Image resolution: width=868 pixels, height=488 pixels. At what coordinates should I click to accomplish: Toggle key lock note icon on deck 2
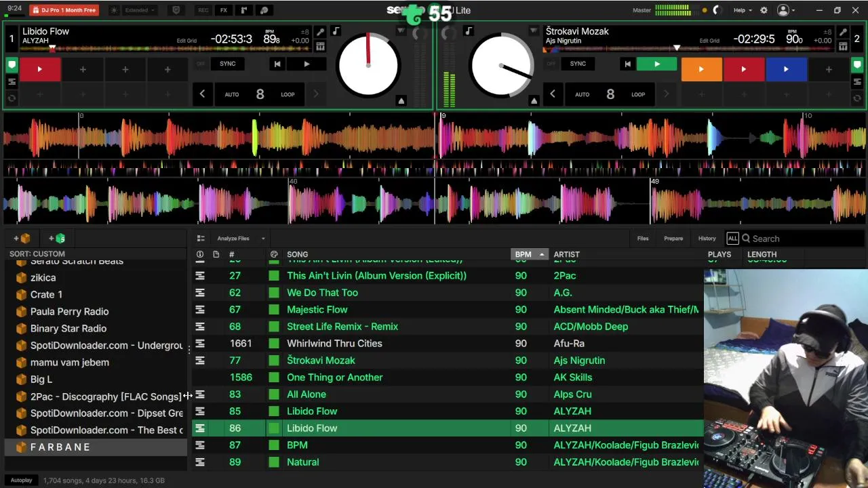469,31
